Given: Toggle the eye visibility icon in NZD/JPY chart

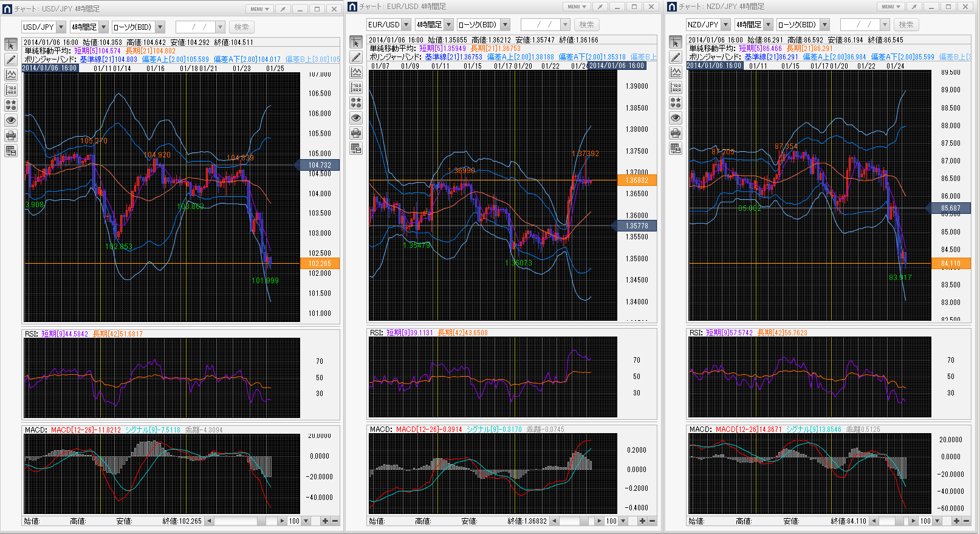Looking at the screenshot, I should (x=676, y=118).
